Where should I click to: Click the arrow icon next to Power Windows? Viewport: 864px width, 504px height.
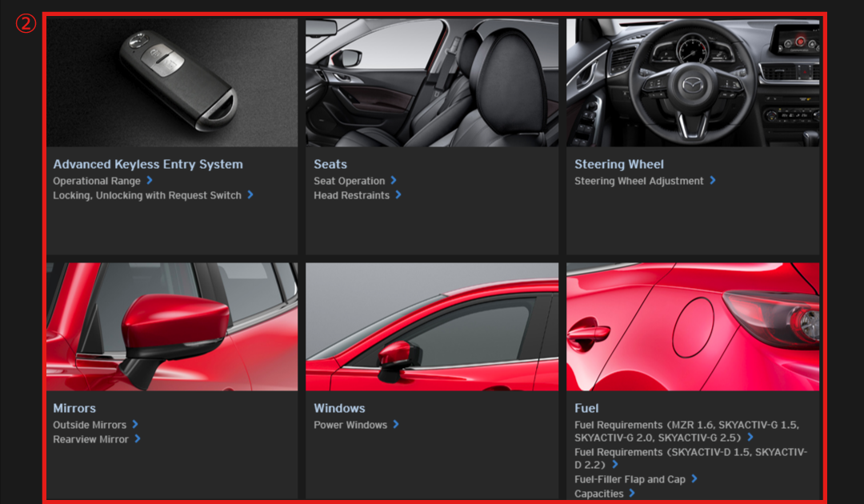396,425
